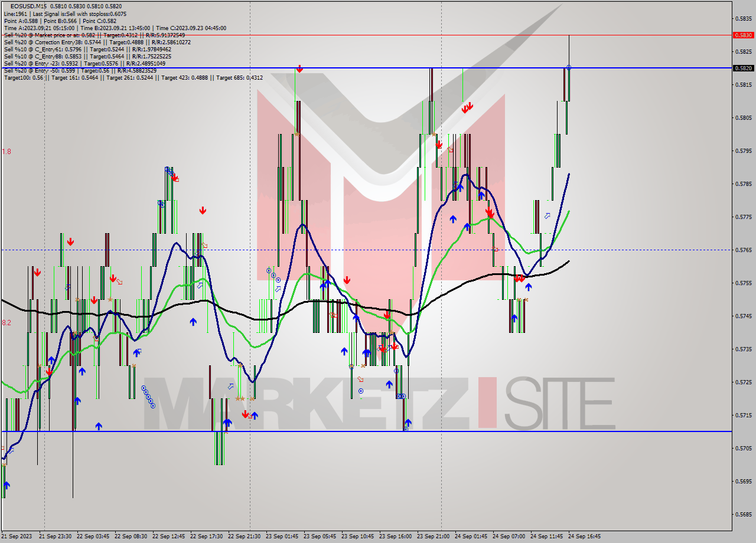Click the 0.5685 price axis label

pos(743,514)
